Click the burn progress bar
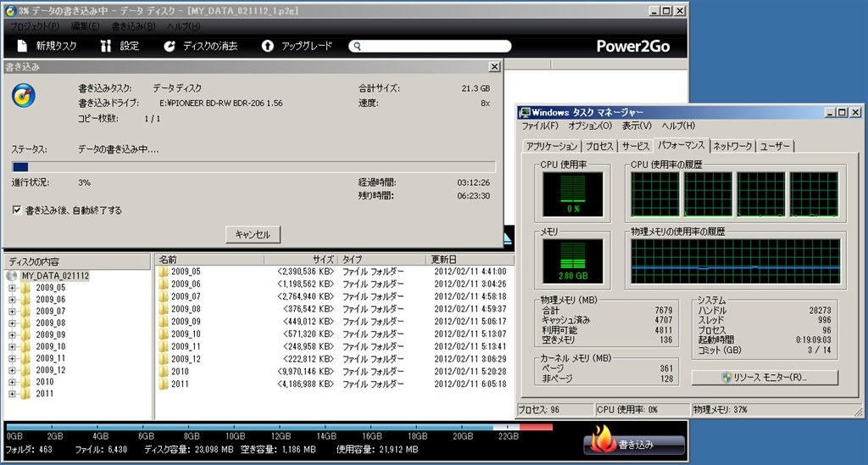 tap(254, 167)
